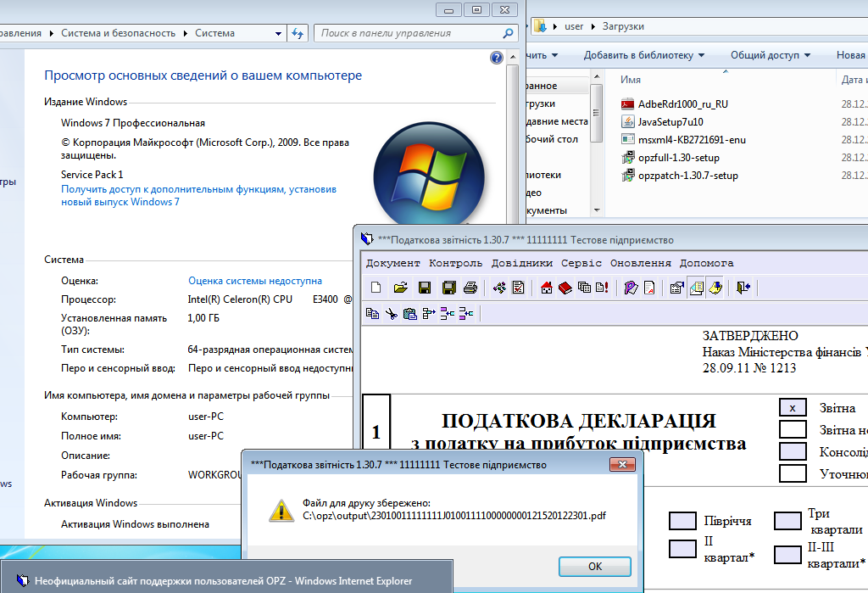Open the 'Общий доступ' dropdown
Image resolution: width=868 pixels, height=593 pixels.
pos(771,55)
